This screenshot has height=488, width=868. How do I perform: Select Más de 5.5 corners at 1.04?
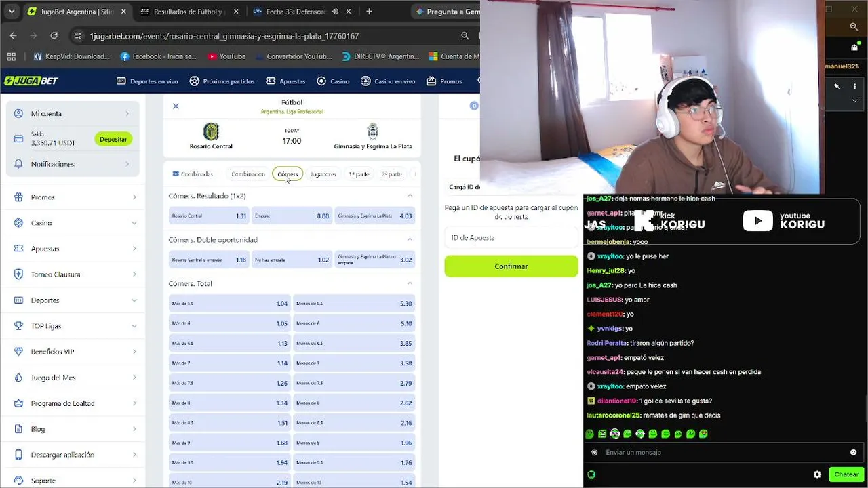[x=230, y=304]
